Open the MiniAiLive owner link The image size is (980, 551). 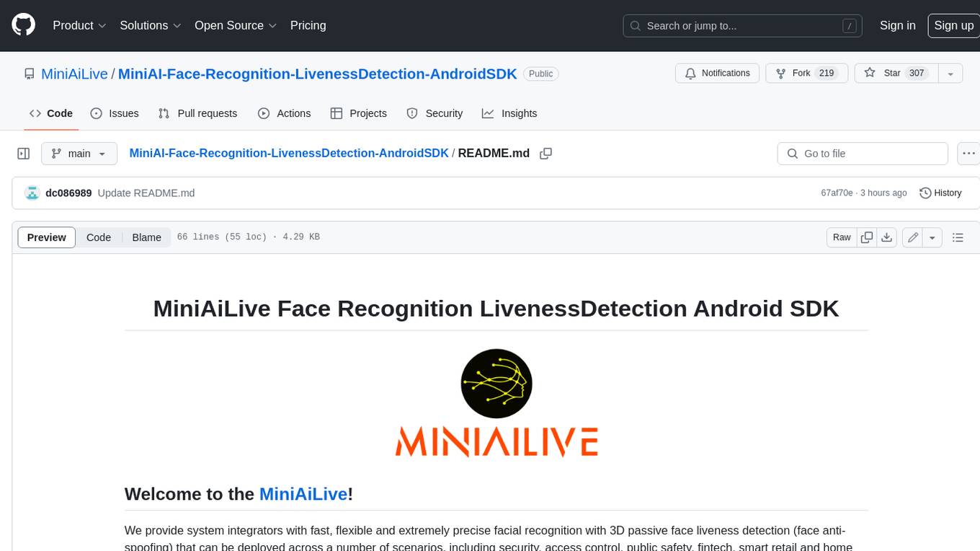tap(74, 74)
